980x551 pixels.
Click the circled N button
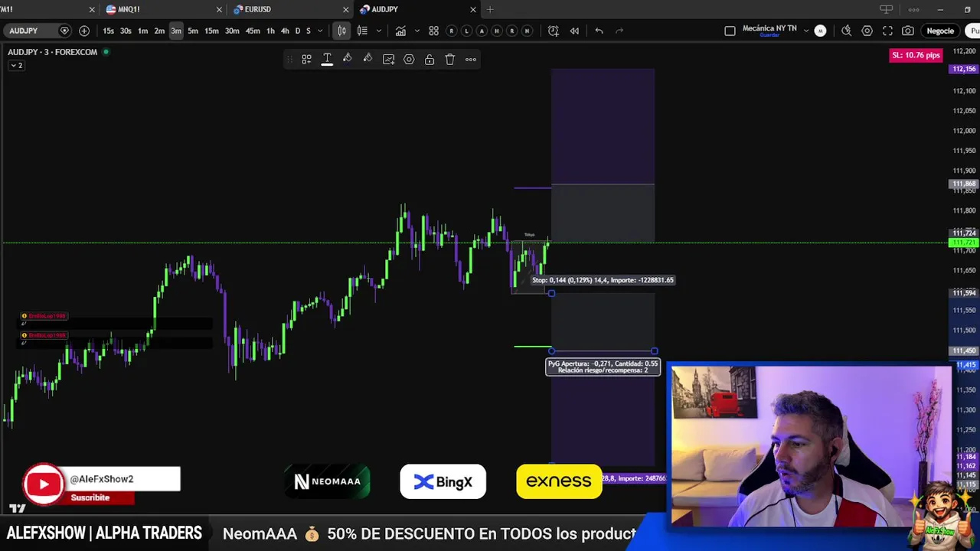point(527,31)
